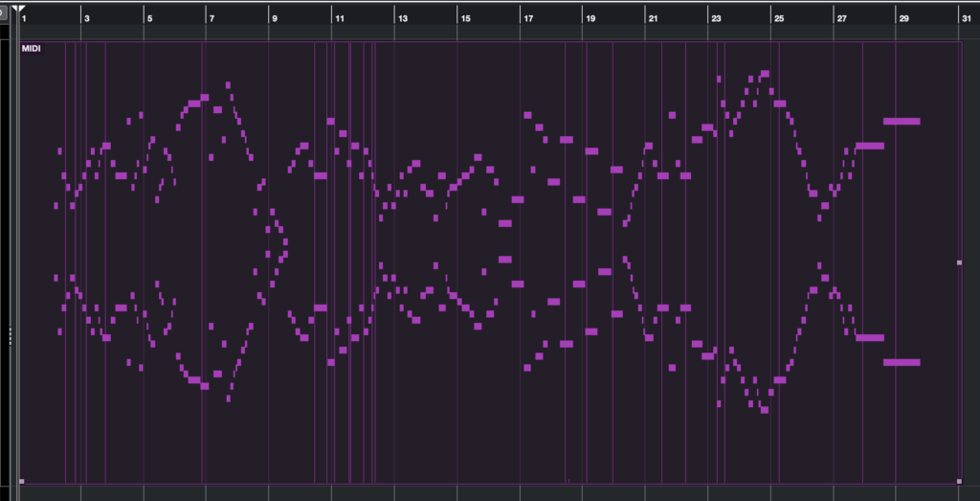Screen dimensions: 980x501
Task: Click the partially visible button at top-left corner
Action: pos(4,11)
